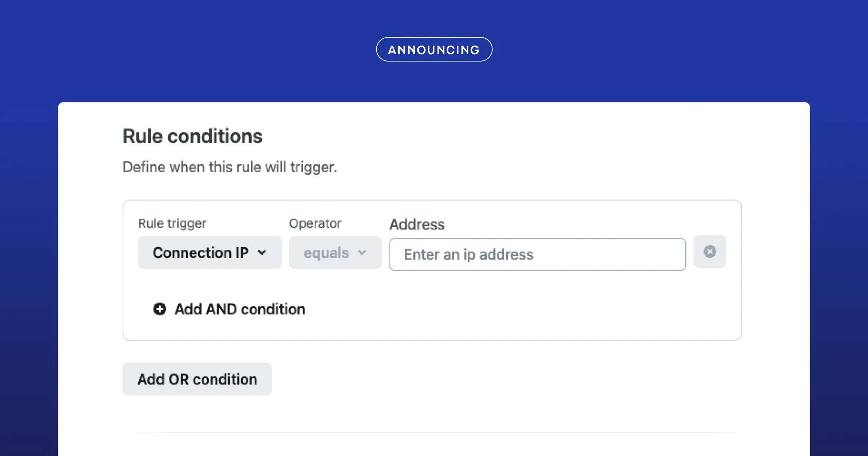Click the Connection IP chevron arrow
The image size is (868, 456).
point(262,253)
